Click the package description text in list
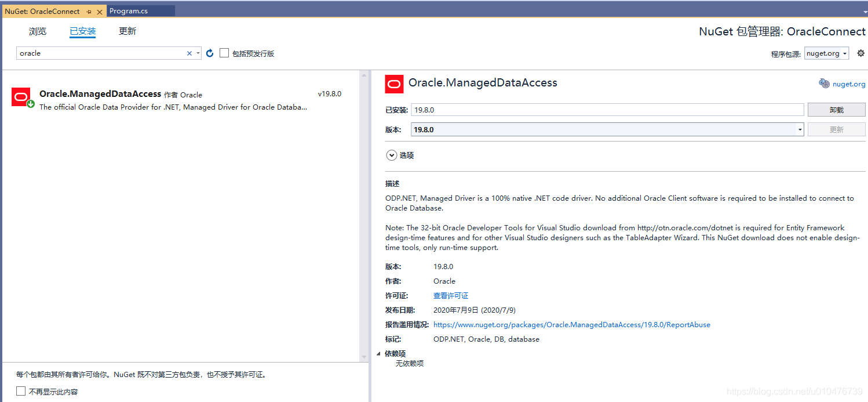The image size is (868, 402). click(173, 107)
